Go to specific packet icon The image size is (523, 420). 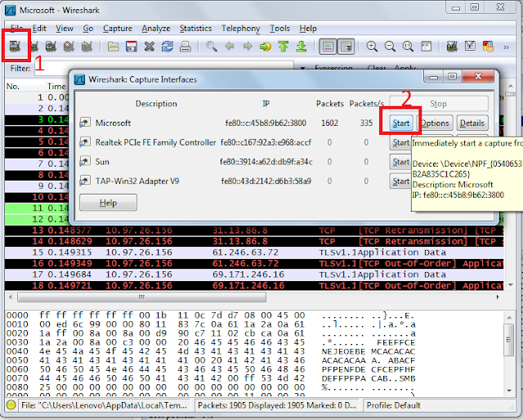[x=266, y=47]
